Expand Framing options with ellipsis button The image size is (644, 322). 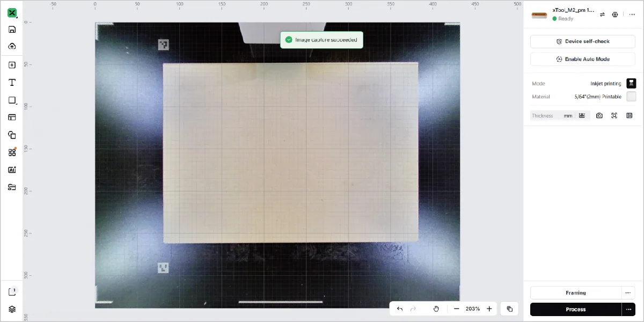point(628,292)
